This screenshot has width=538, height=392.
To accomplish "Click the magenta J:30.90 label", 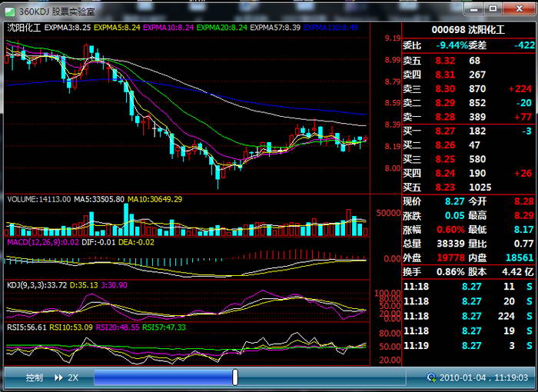I will click(114, 285).
